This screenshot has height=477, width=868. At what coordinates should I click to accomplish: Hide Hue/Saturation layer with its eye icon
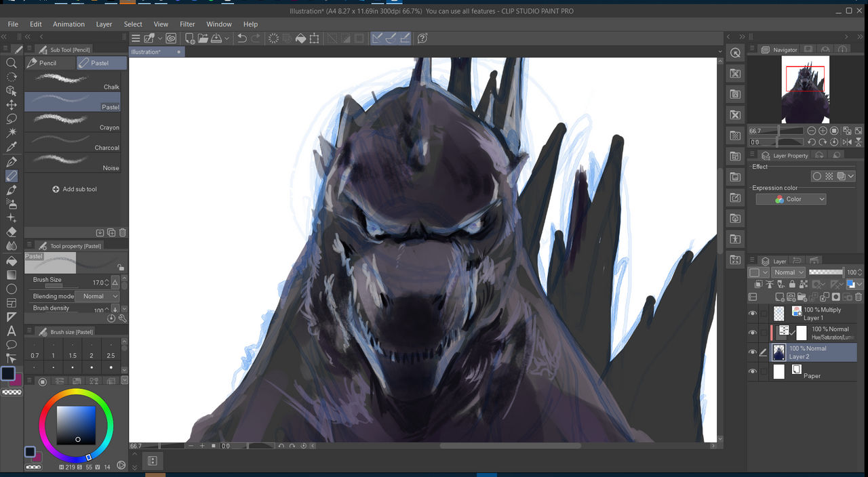click(753, 333)
